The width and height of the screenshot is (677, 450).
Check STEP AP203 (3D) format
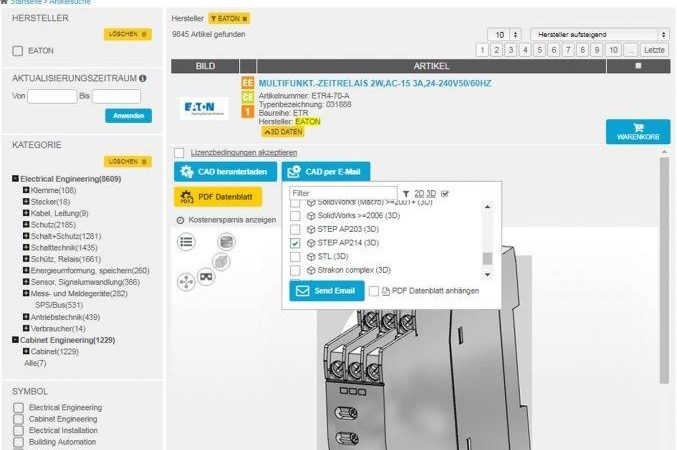click(x=295, y=229)
